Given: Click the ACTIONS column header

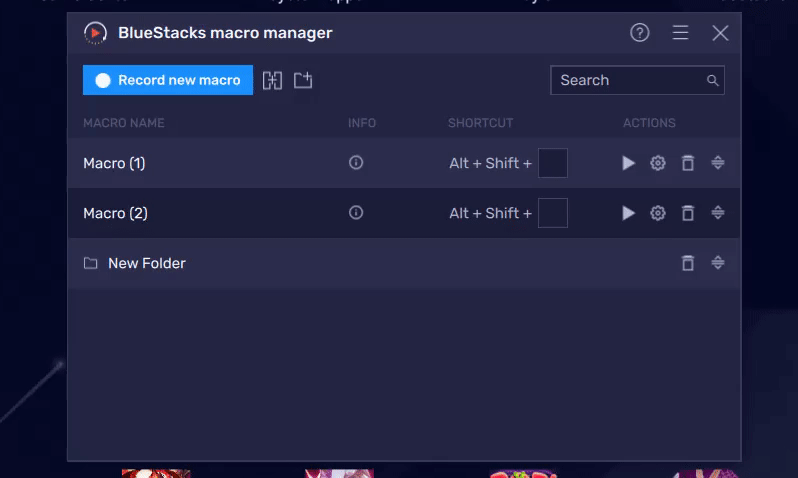Looking at the screenshot, I should 649,123.
